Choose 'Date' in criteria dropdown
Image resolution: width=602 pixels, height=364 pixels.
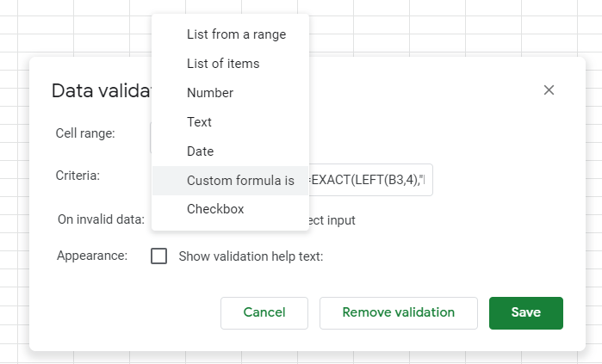[x=200, y=151]
